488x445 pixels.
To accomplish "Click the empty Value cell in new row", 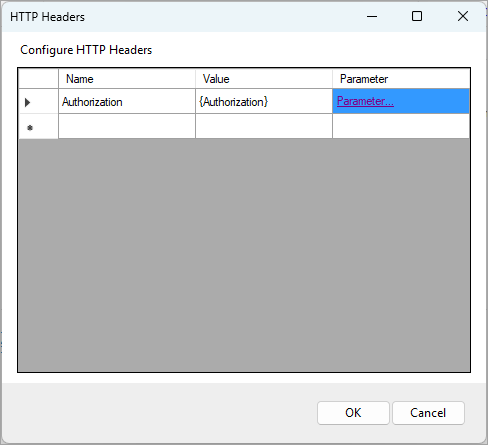I will click(264, 126).
